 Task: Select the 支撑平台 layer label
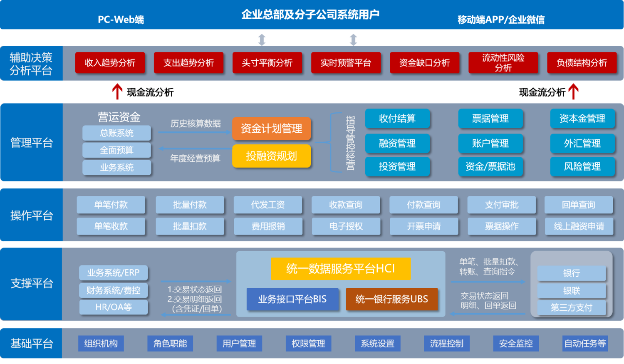(x=31, y=284)
